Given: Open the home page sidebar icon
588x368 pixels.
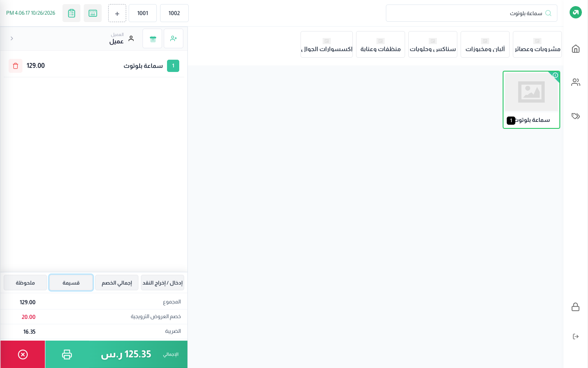Looking at the screenshot, I should point(576,49).
